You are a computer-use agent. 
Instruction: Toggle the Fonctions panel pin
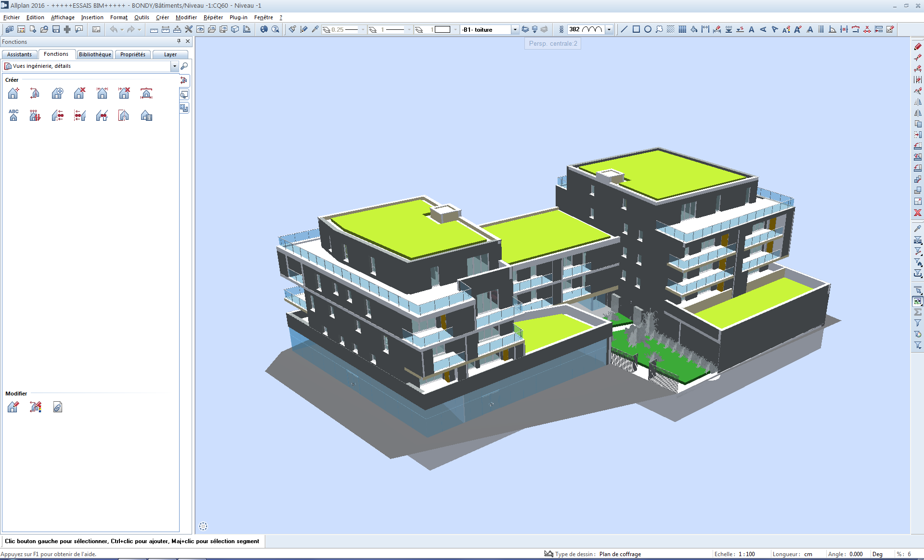179,41
